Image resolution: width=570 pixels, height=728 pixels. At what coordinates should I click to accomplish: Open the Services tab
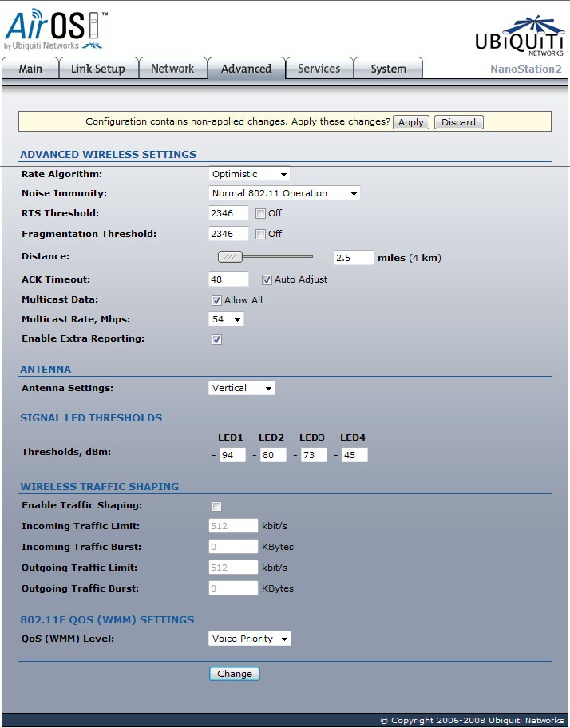coord(319,69)
